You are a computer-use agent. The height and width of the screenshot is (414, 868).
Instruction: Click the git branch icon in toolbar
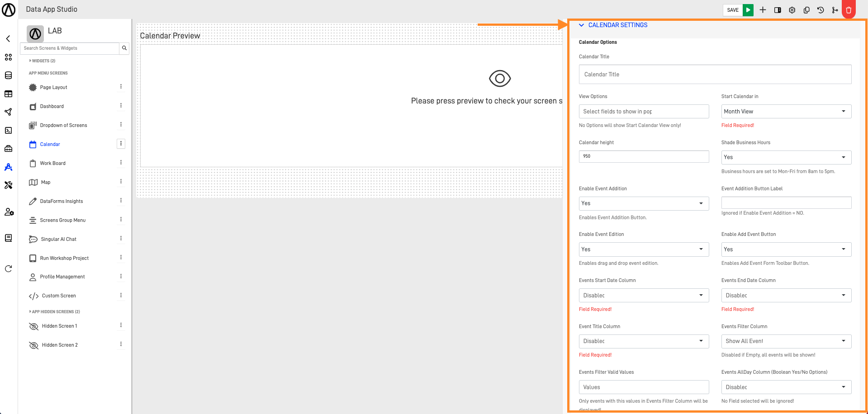[835, 10]
